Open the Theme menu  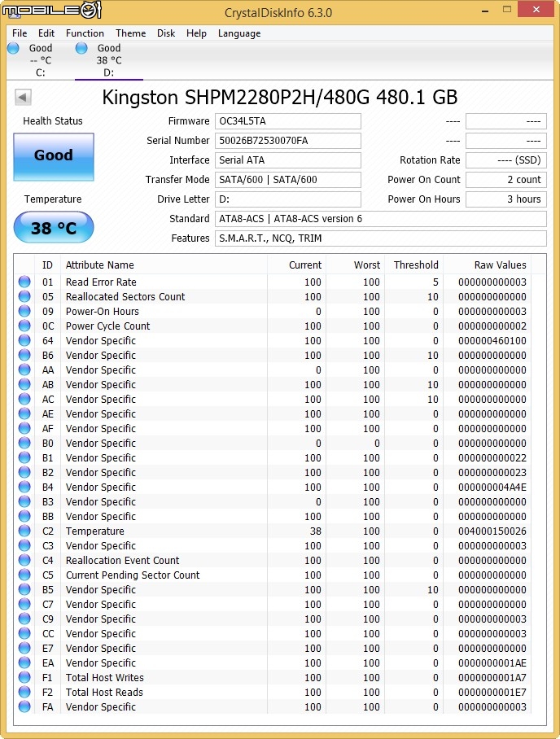click(130, 33)
